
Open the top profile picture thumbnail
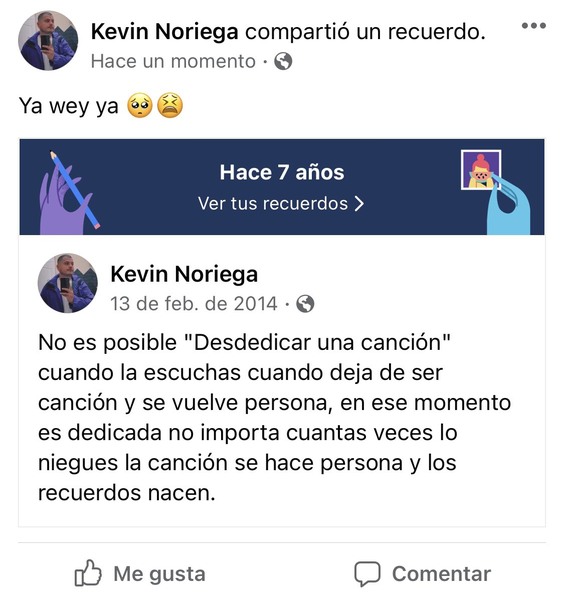point(48,41)
